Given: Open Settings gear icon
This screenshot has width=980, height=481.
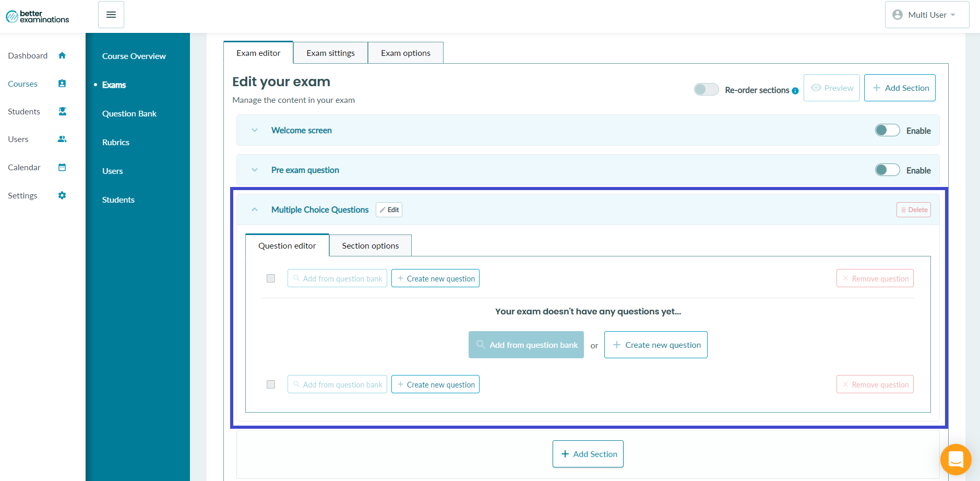Looking at the screenshot, I should [62, 195].
